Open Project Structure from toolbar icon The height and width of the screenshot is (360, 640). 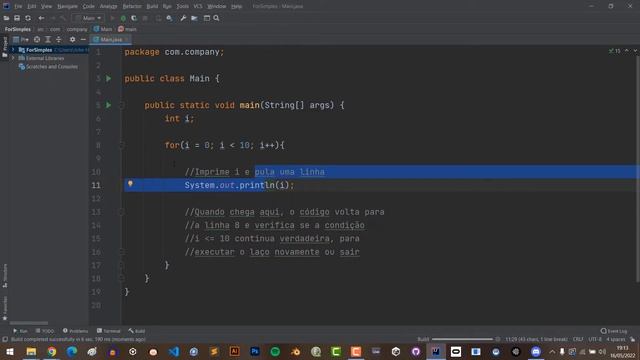[194, 18]
